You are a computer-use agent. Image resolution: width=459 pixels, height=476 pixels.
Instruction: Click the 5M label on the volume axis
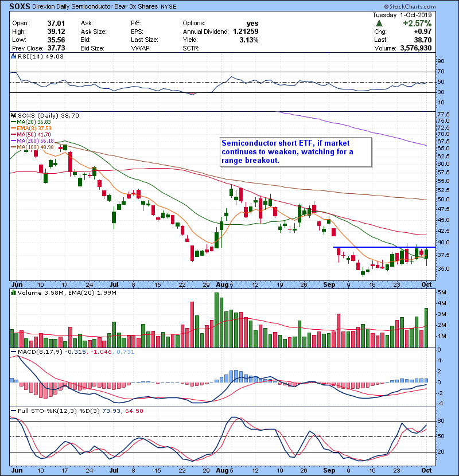pos(442,292)
